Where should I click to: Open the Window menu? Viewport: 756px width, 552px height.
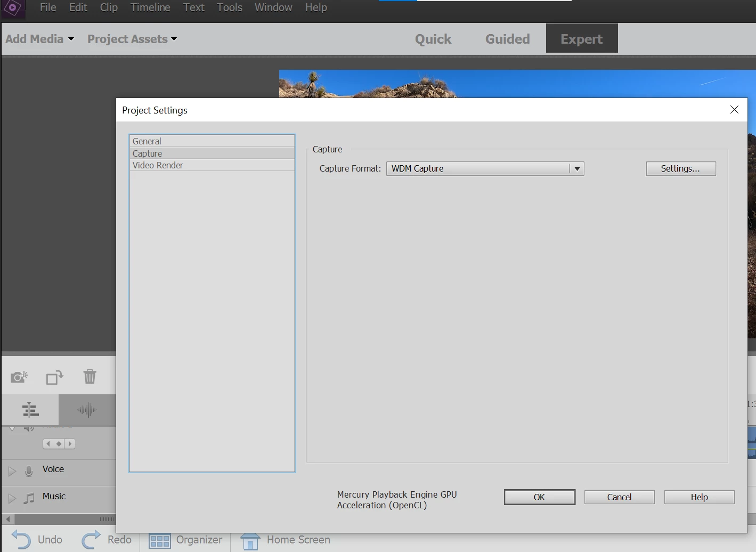(273, 7)
